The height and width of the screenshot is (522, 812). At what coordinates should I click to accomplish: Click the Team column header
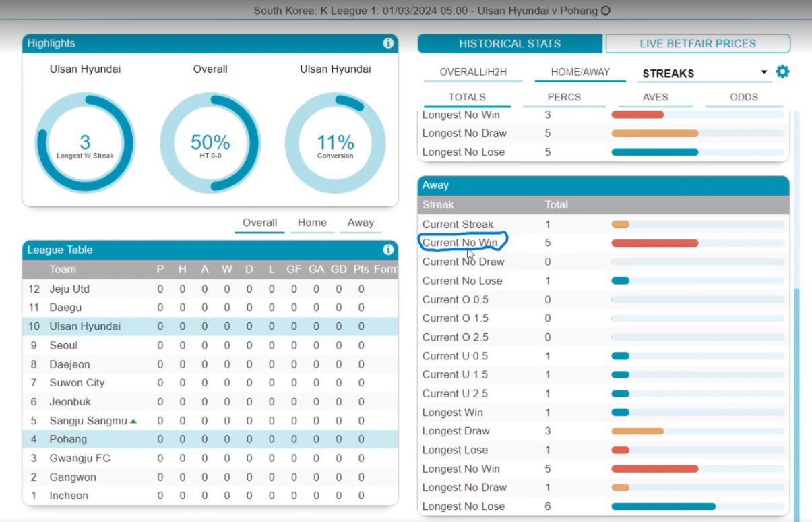tap(63, 269)
